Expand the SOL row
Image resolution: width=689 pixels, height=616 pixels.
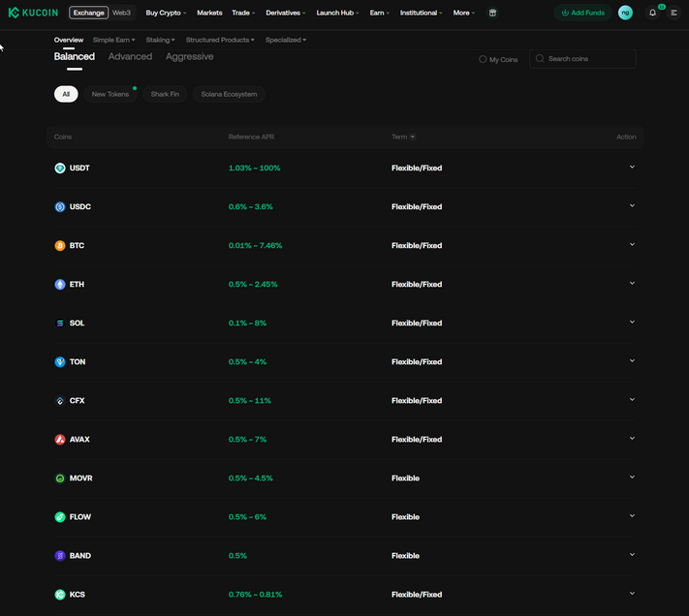click(x=632, y=322)
